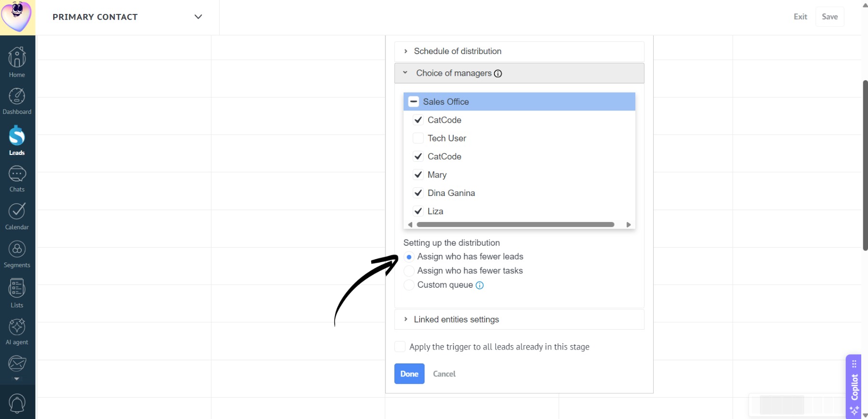Enable Apply the trigger to all leads

pyautogui.click(x=400, y=347)
